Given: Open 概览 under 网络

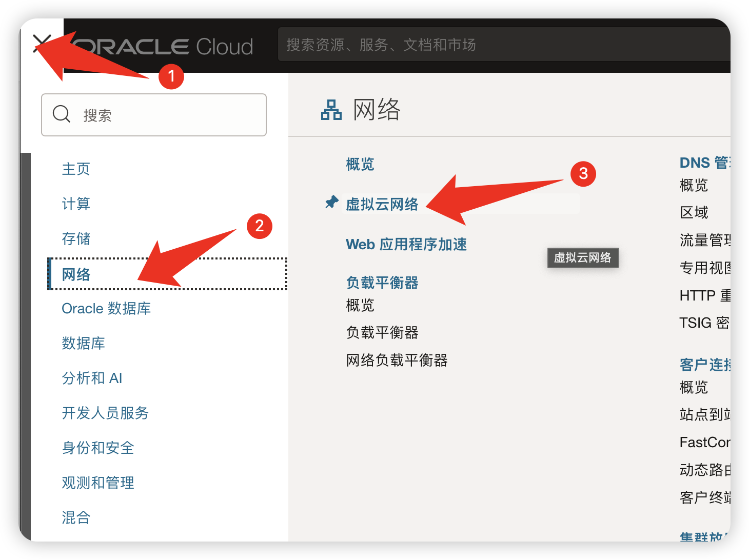Looking at the screenshot, I should point(360,164).
